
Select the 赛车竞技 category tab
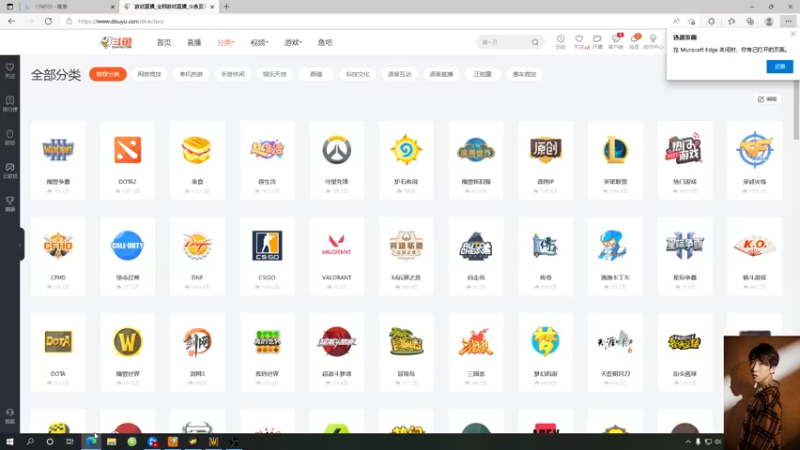524,74
